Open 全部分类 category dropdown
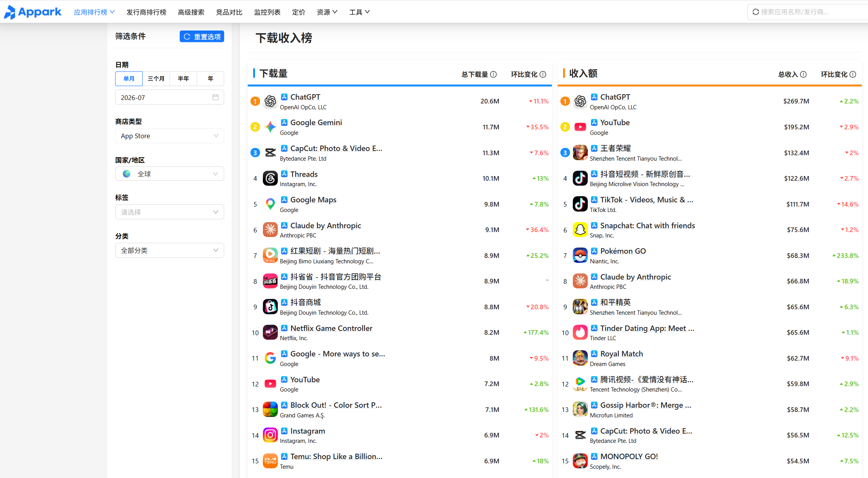868x478 pixels. coord(170,251)
